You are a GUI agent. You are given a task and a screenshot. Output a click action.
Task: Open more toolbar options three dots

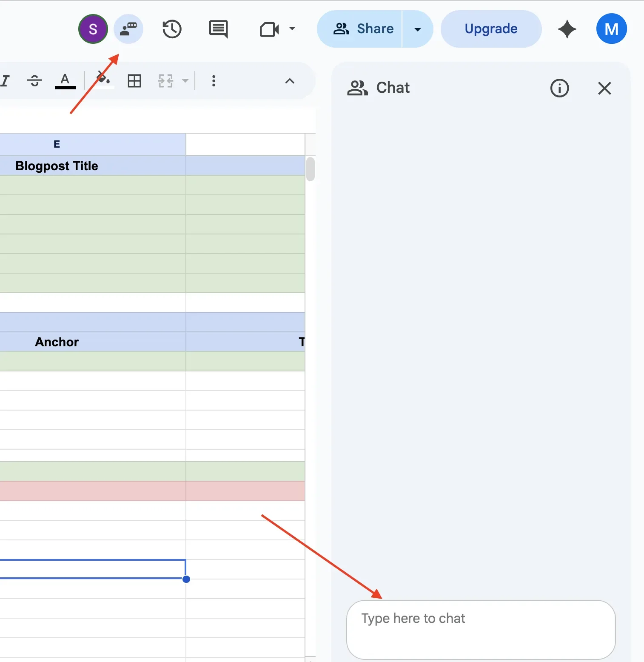[214, 81]
